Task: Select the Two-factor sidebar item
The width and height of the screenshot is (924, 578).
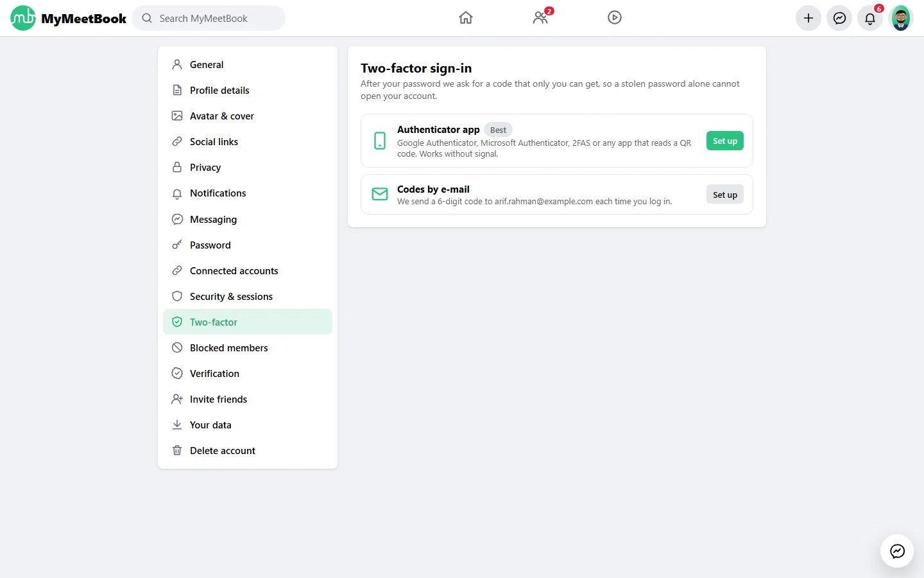Action: tap(248, 322)
